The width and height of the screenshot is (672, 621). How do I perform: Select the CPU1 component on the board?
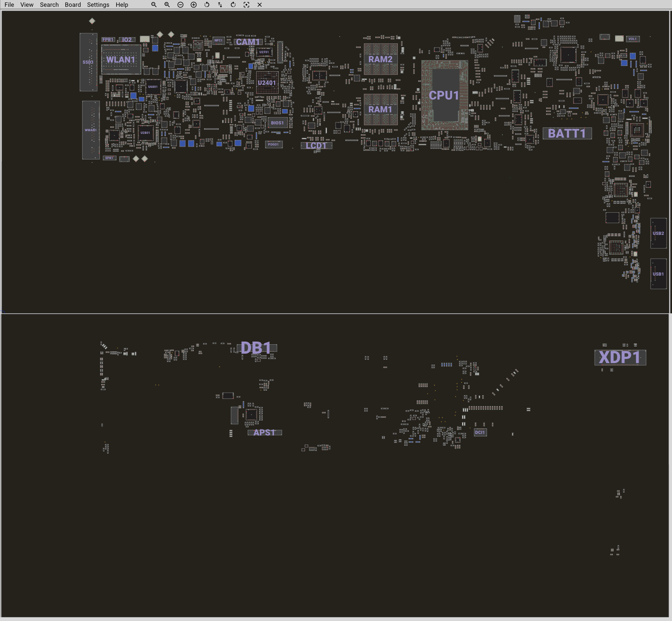[444, 95]
